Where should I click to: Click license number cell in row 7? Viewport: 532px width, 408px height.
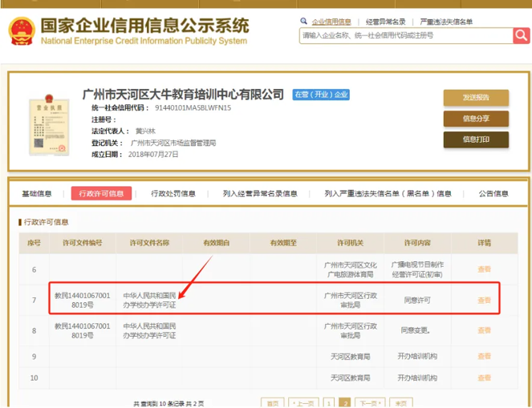point(83,301)
